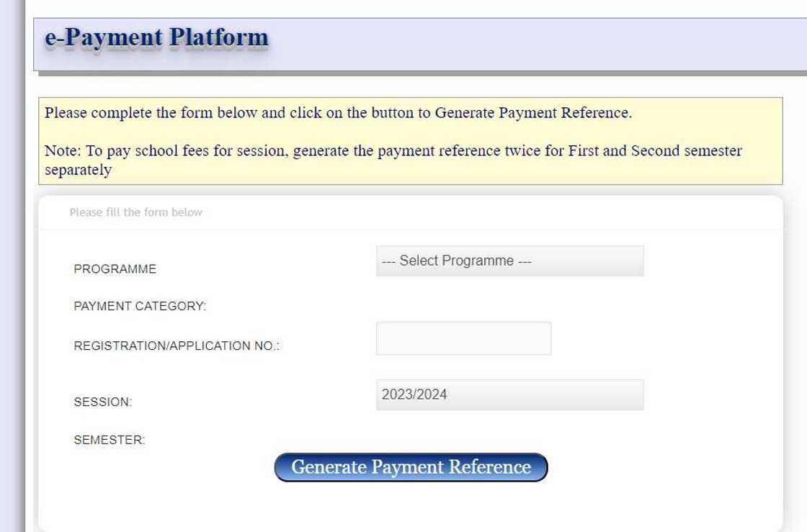Expand the Session dropdown showing 2023/2024
807x532 pixels.
tap(510, 394)
